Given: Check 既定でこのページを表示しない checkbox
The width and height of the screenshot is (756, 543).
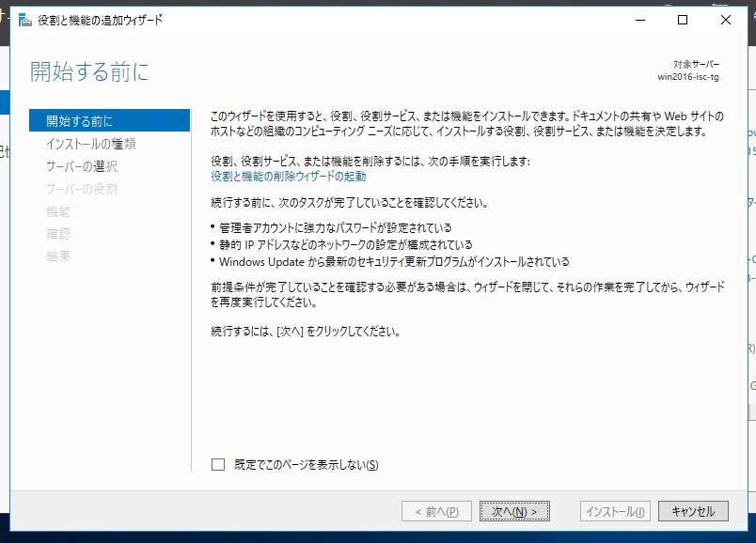Looking at the screenshot, I should click(218, 464).
